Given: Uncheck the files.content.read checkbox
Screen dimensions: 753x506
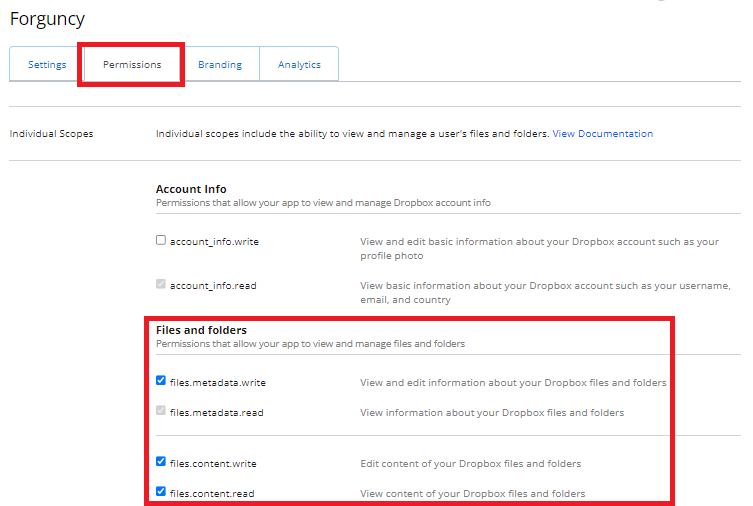Looking at the screenshot, I should pos(161,492).
